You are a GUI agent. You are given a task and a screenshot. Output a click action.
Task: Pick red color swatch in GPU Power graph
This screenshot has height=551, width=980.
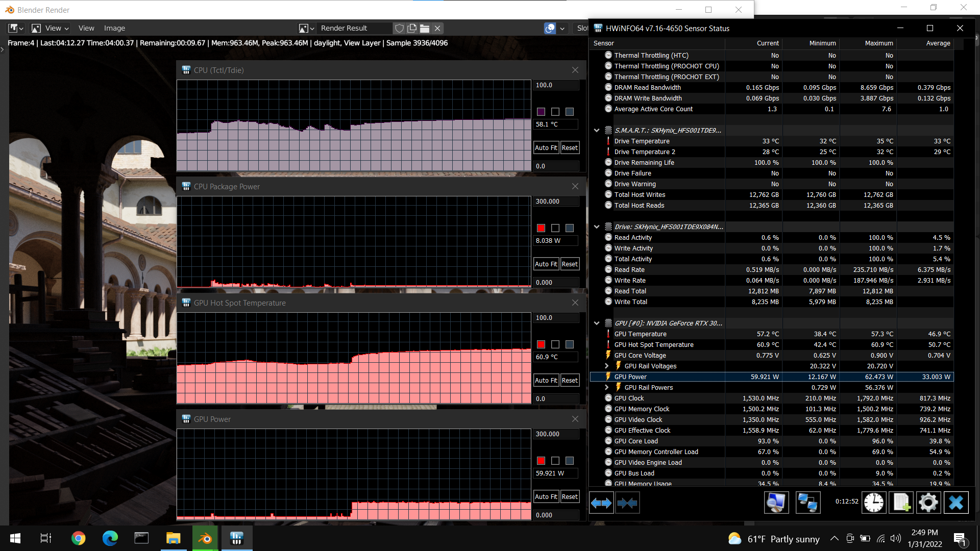[x=541, y=461]
